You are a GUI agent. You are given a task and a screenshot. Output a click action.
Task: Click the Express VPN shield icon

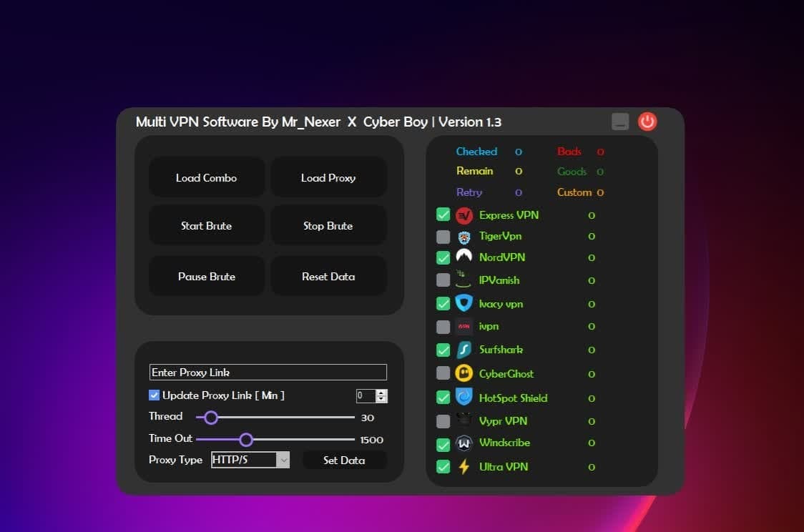pos(464,215)
